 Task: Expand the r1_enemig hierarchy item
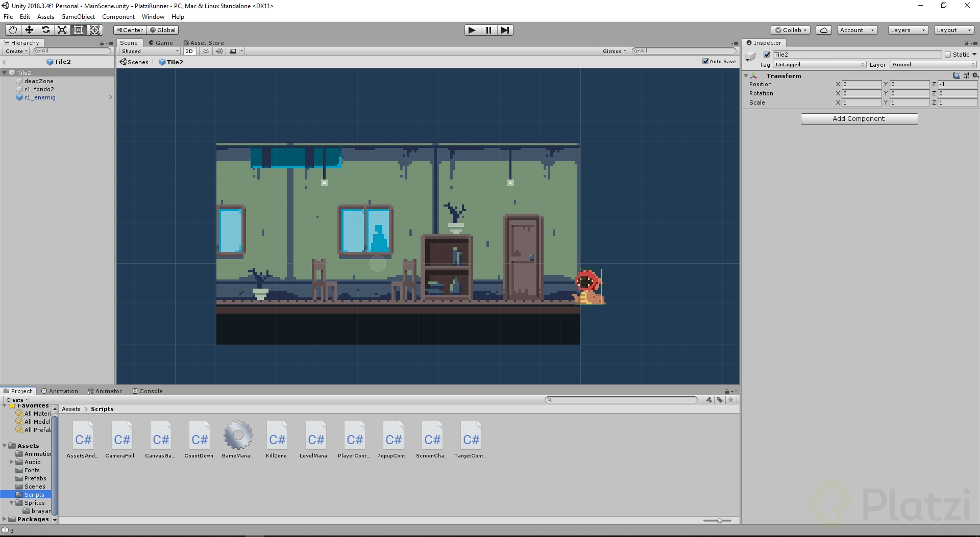click(x=111, y=97)
